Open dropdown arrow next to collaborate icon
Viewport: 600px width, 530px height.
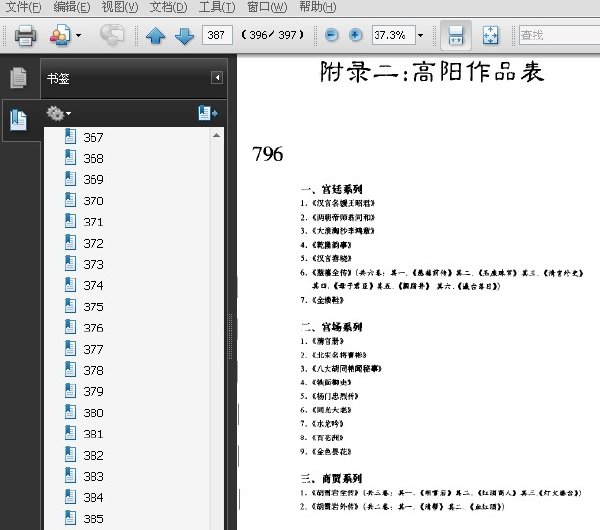point(78,36)
